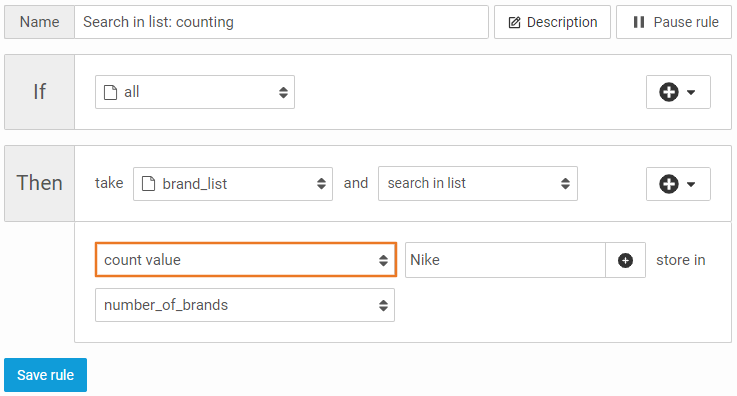
Task: Click the Description button
Action: pyautogui.click(x=552, y=22)
